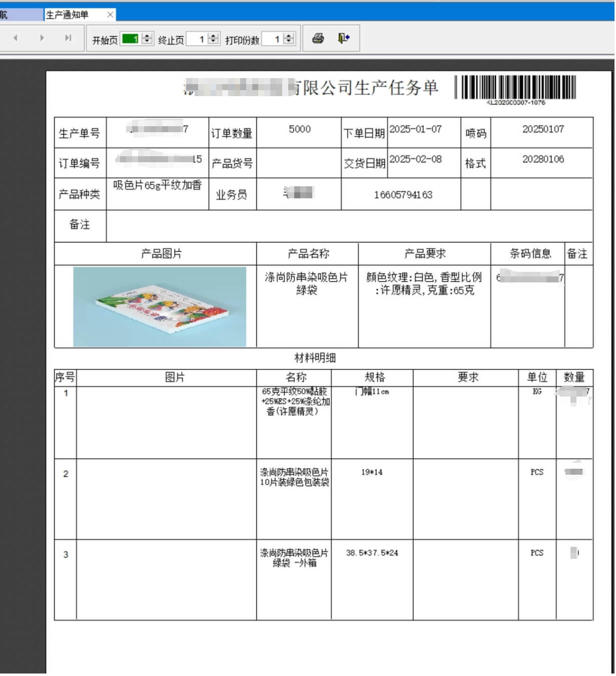
Task: Click the product photo in 产品图片
Action: coord(160,307)
